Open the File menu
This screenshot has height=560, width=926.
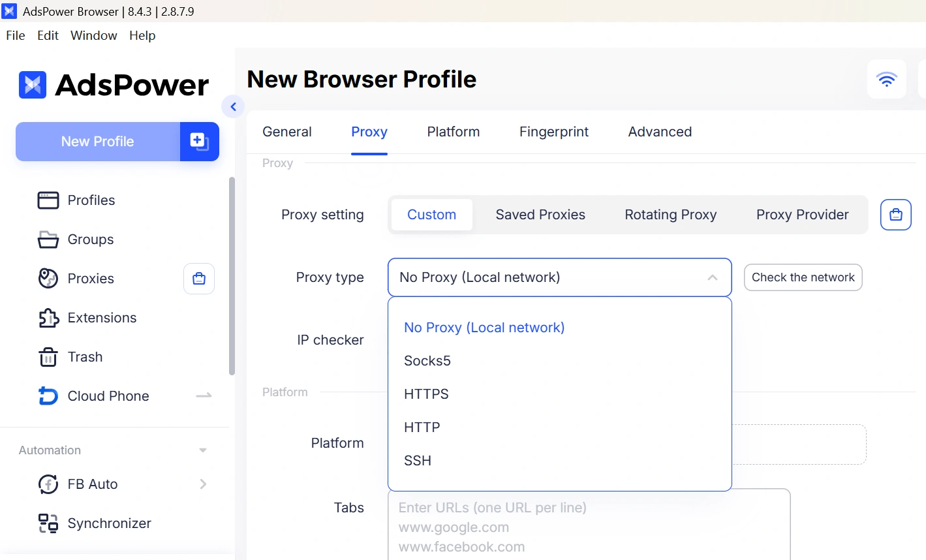pyautogui.click(x=16, y=35)
